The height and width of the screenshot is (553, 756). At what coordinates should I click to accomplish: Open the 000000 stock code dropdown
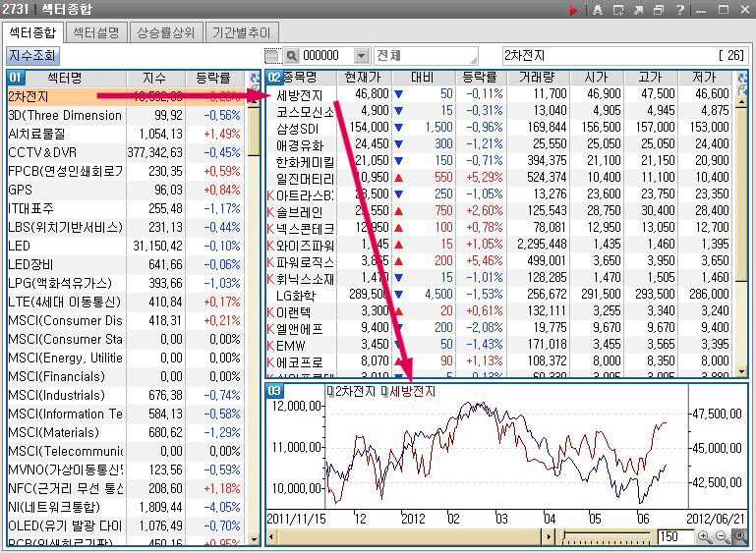click(x=361, y=56)
